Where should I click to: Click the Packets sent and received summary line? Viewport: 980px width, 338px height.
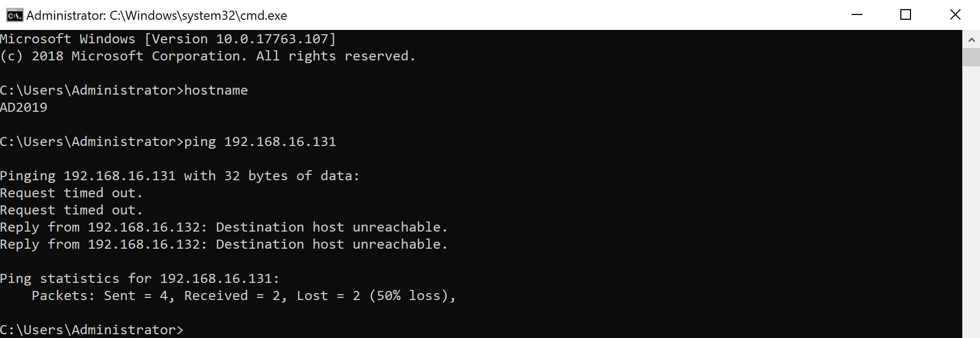pos(243,296)
